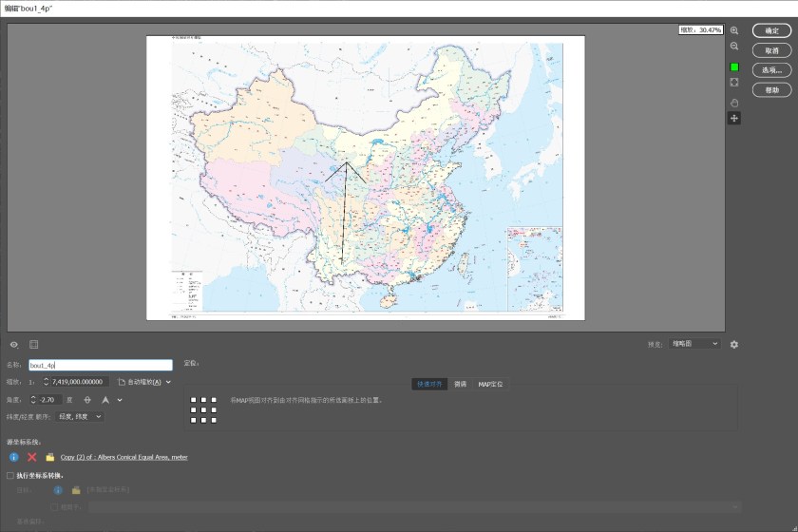This screenshot has width=798, height=532.
Task: Select the hand pan tool
Action: pyautogui.click(x=734, y=102)
